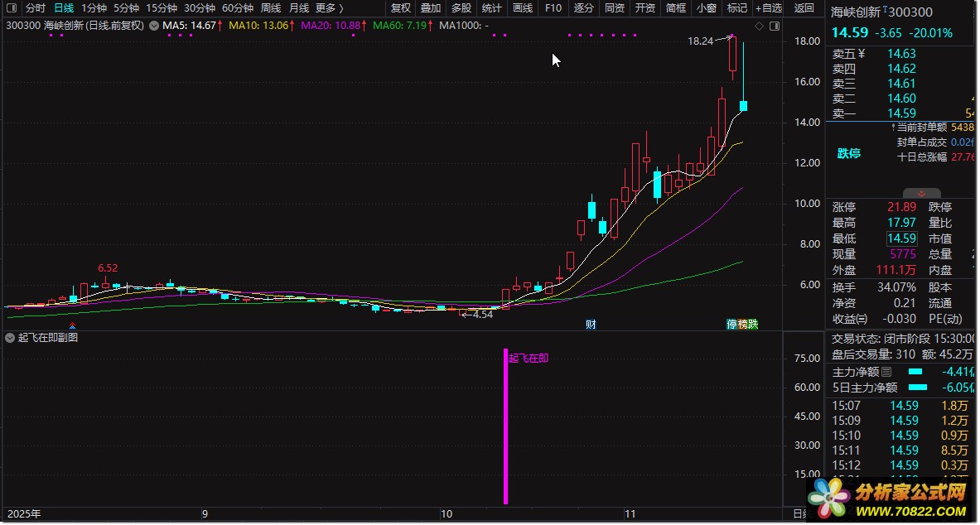The width and height of the screenshot is (980, 525).
Task: Click the 卖一 14.59 order row
Action: click(902, 113)
